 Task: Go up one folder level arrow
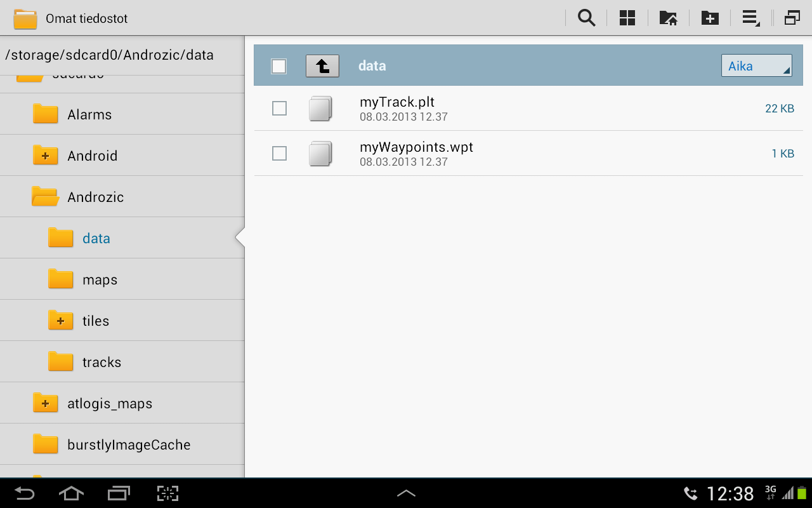coord(322,66)
